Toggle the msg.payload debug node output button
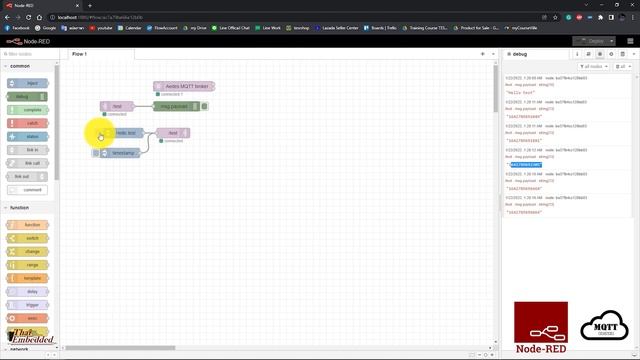Screen dimensions: 640x360 (x=204, y=106)
